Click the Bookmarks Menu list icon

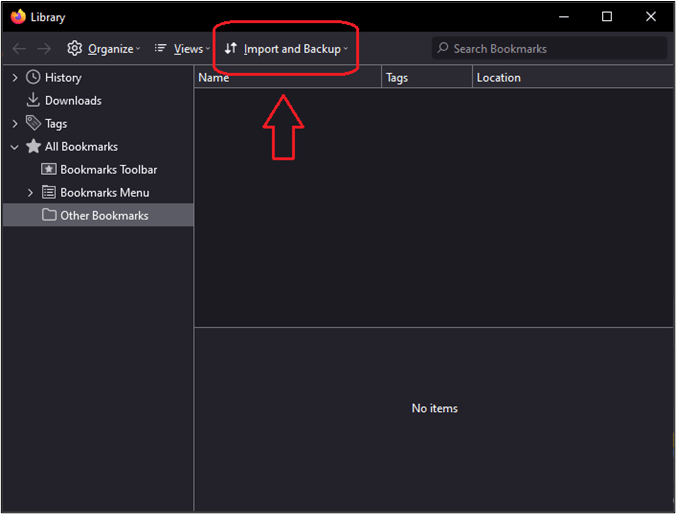click(49, 192)
